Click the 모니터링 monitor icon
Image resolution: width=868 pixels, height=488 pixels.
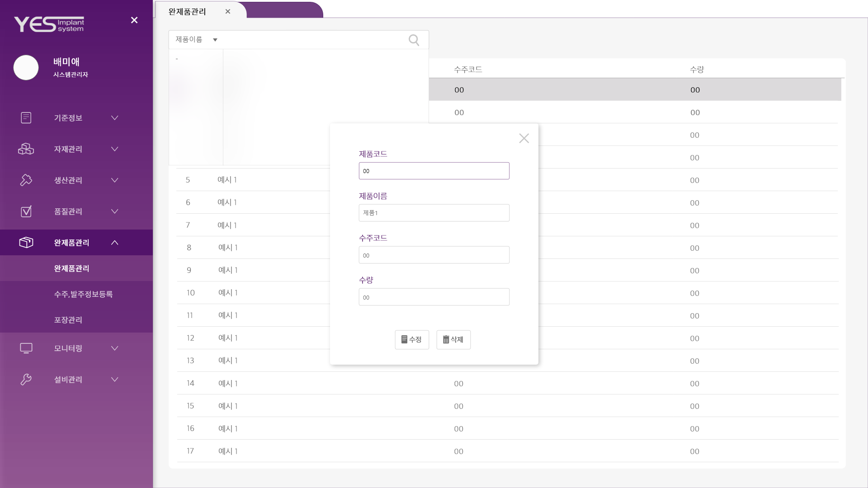coord(26,348)
